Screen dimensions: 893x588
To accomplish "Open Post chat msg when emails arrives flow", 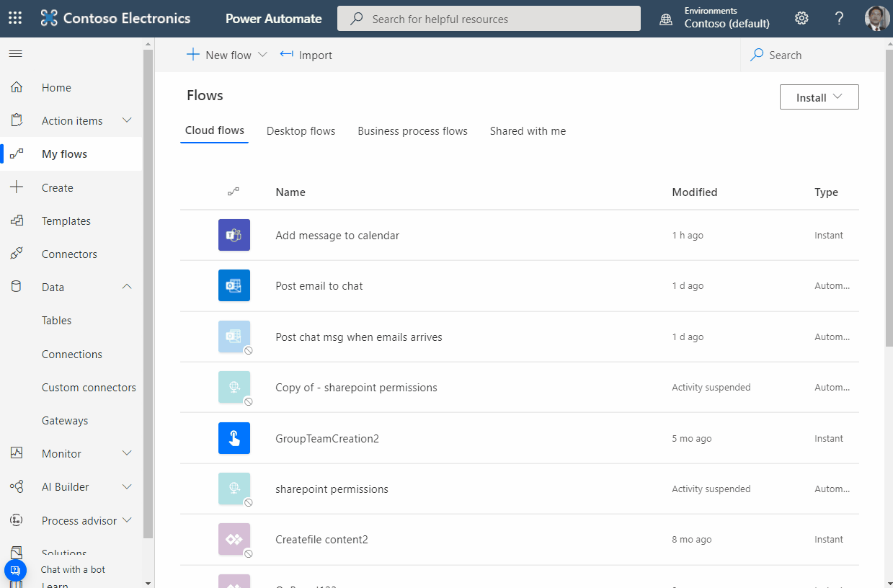I will tap(359, 337).
